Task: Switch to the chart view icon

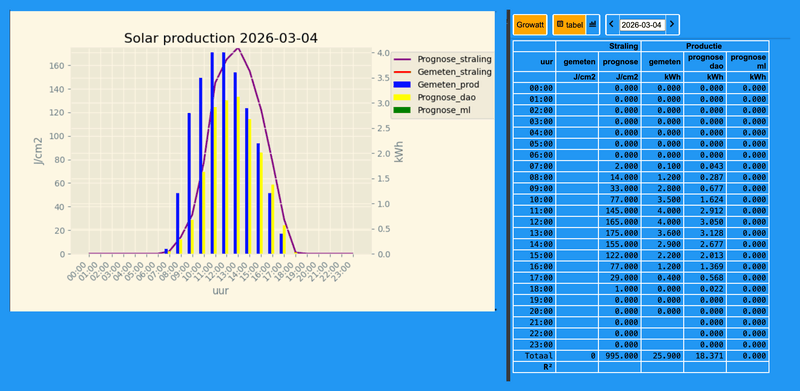Action: tap(592, 25)
